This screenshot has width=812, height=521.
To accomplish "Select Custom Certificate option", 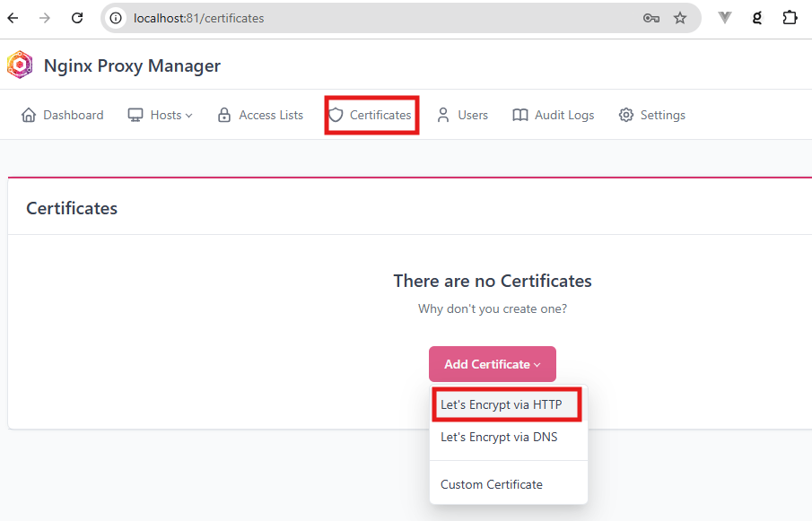I will point(509,485).
